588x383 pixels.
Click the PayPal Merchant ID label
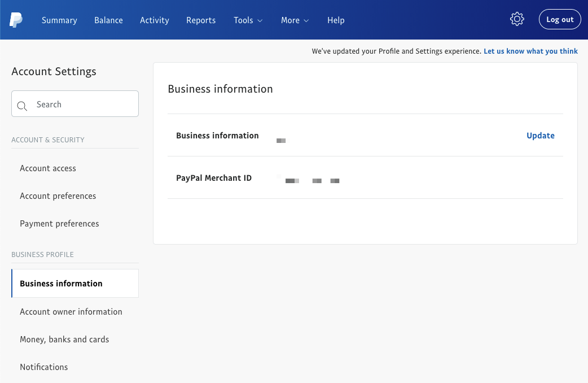pyautogui.click(x=214, y=178)
